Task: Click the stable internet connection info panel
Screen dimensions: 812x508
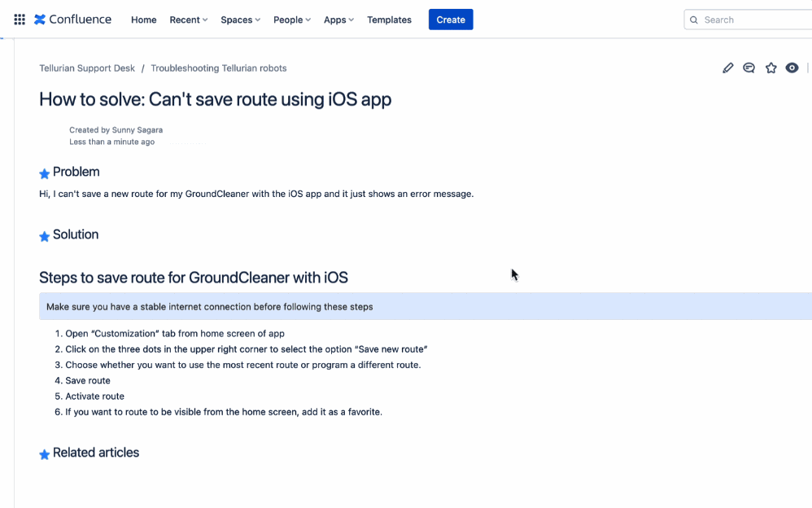Action: (x=426, y=306)
